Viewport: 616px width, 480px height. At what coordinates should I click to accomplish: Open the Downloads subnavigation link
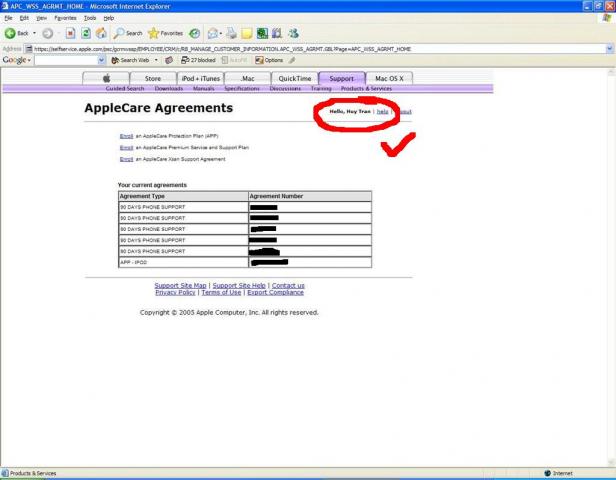click(x=169, y=89)
